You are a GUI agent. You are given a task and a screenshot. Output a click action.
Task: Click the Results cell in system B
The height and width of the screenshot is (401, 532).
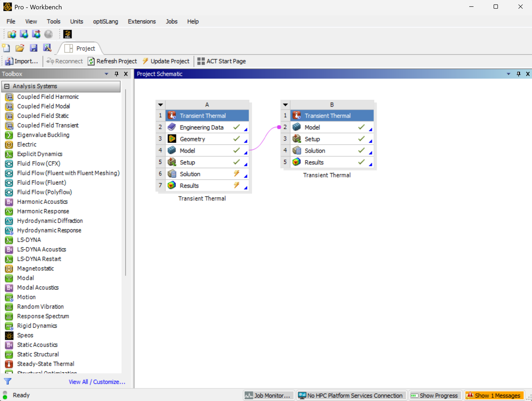pos(314,162)
